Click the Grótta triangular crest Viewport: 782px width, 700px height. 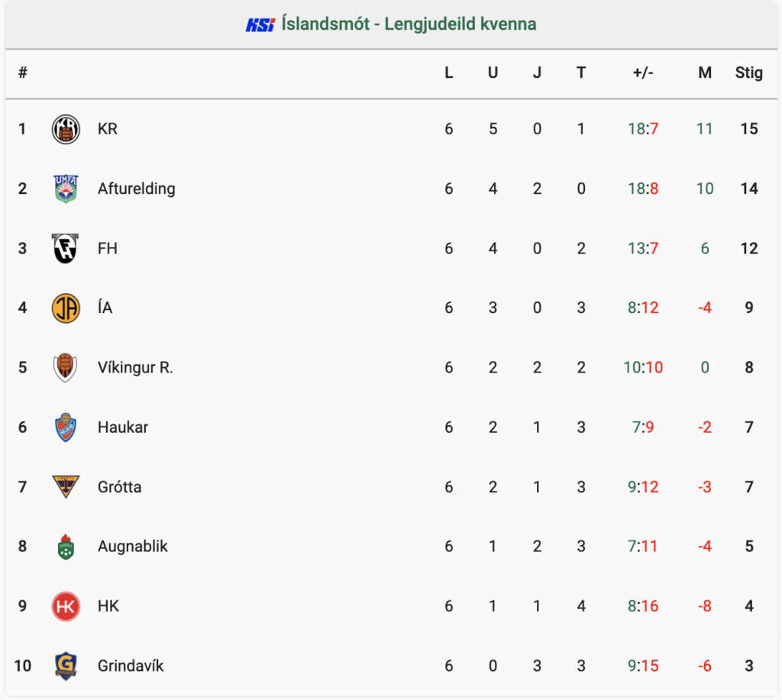coord(66,486)
